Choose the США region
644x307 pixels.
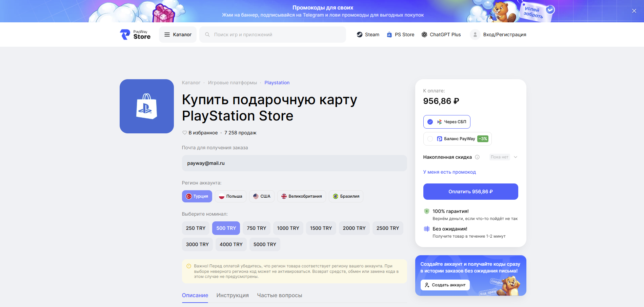(262, 196)
